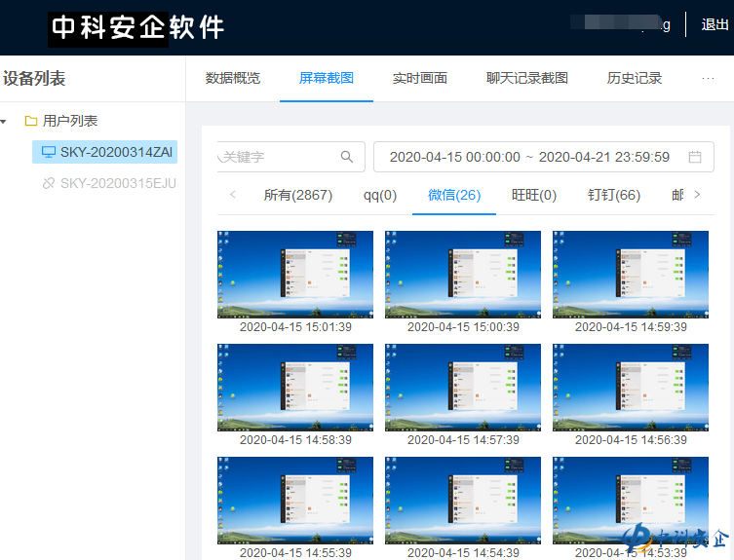
Task: Open the 聊天记录截图 tab
Action: [x=527, y=79]
